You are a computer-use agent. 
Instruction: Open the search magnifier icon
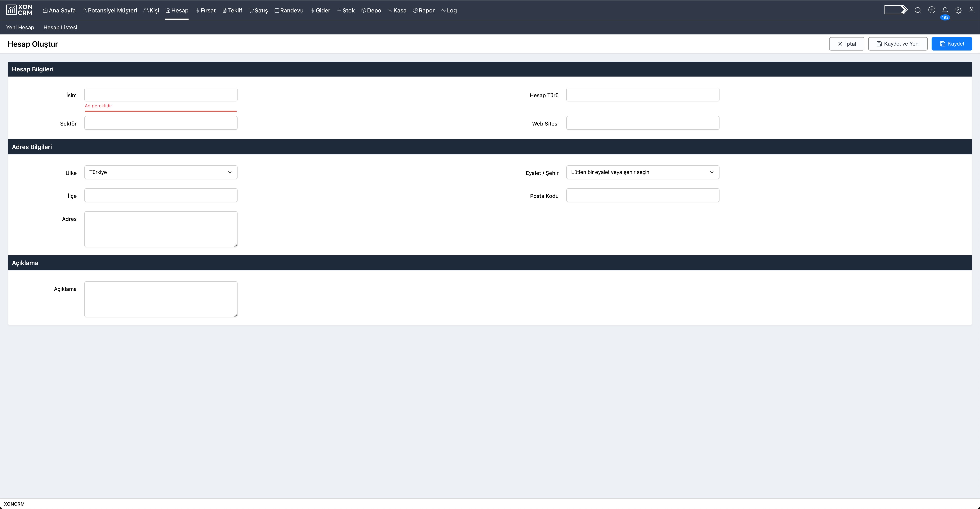tap(918, 10)
